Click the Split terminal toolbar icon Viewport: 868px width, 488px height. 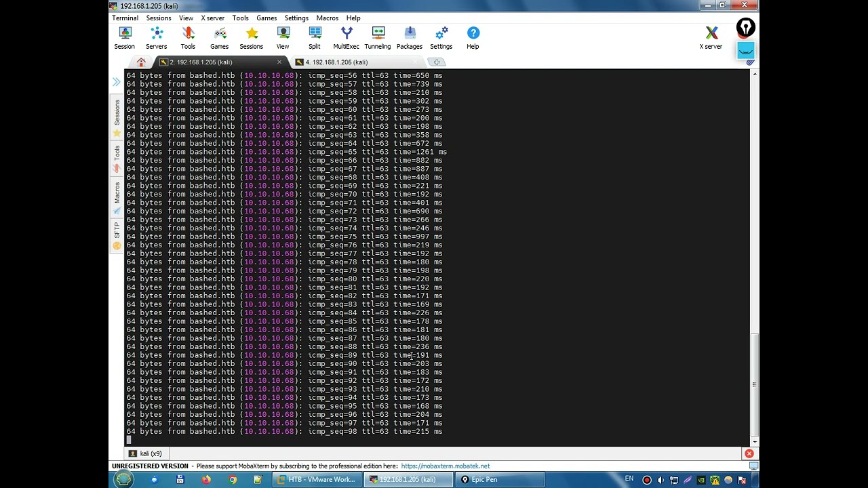pyautogui.click(x=315, y=38)
